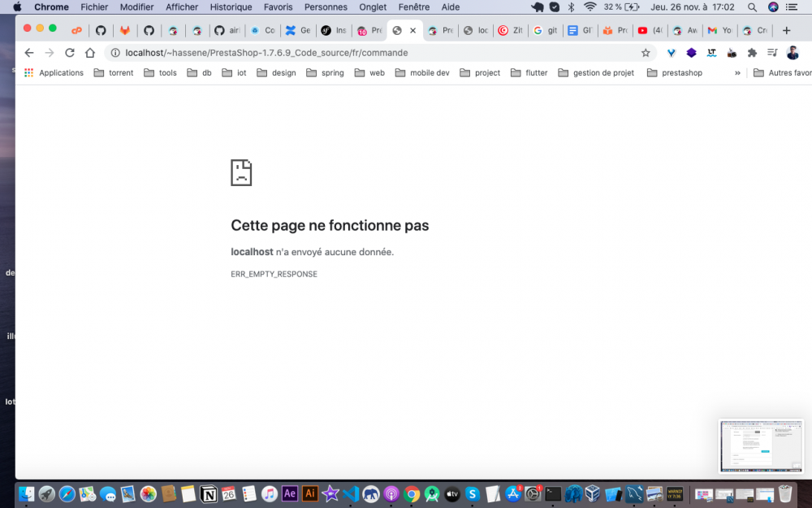Reload the crashed PrestaShop page
This screenshot has height=508, width=812.
[70, 51]
